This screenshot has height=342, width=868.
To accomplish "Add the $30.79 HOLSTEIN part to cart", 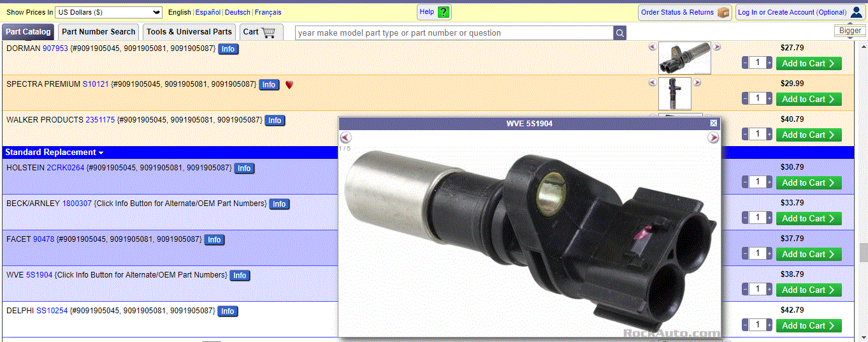I will tap(809, 182).
